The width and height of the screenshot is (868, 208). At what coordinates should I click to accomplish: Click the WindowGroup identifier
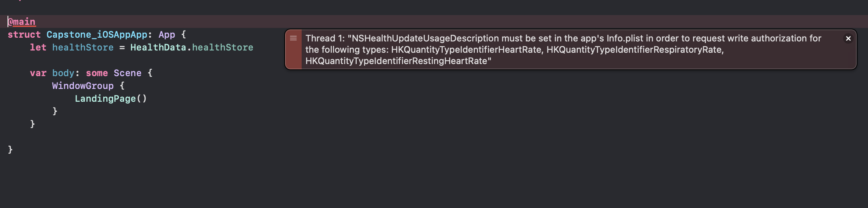(x=83, y=86)
